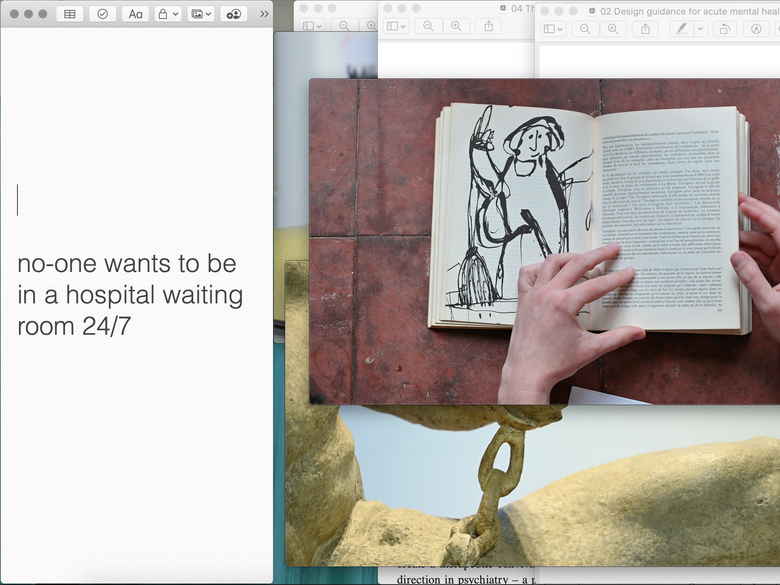The height and width of the screenshot is (585, 780).
Task: Insert a table in the note
Action: [70, 14]
